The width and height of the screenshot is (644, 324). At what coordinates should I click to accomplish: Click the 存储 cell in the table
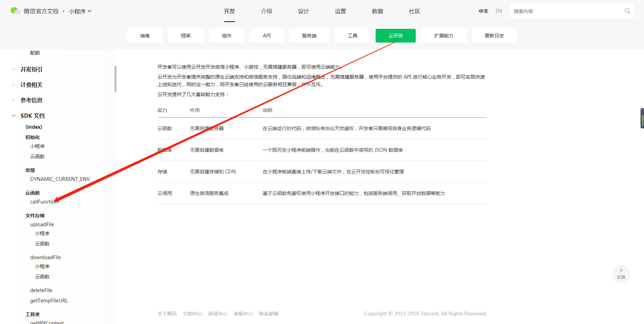[x=162, y=172]
